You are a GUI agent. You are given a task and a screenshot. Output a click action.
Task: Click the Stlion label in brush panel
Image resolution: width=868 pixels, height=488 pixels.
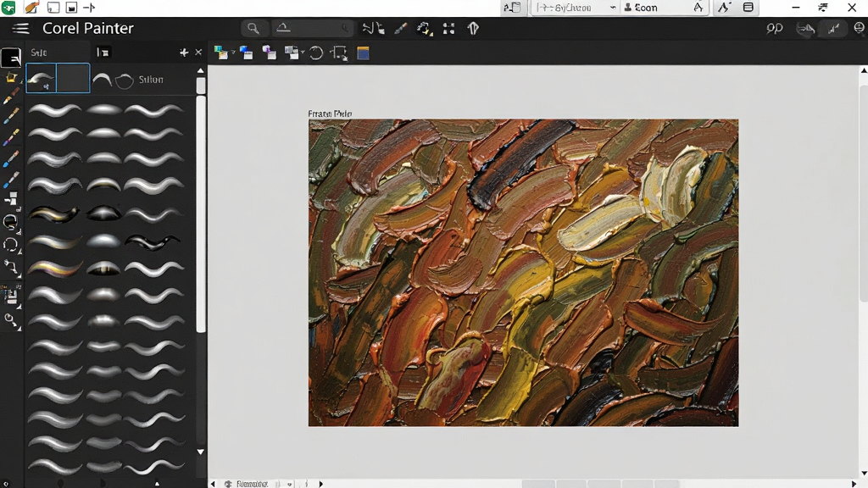151,80
